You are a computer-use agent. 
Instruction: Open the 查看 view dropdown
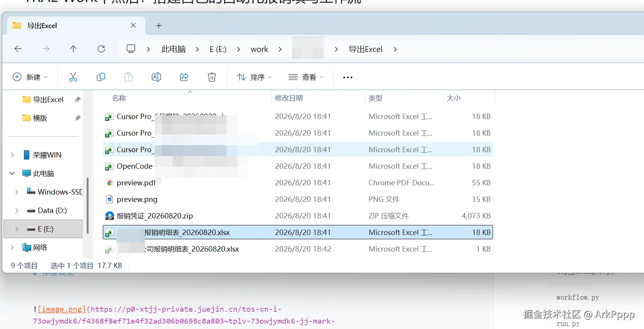[x=306, y=77]
